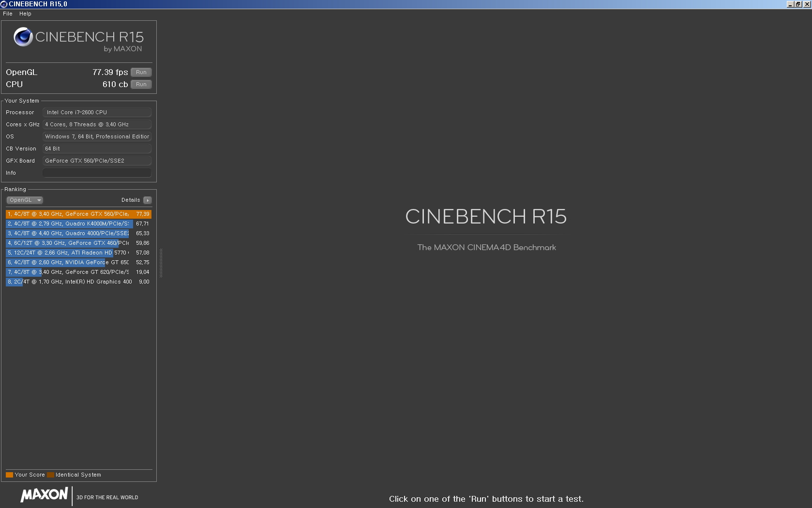Open the File menu
This screenshot has width=812, height=508.
pyautogui.click(x=8, y=14)
